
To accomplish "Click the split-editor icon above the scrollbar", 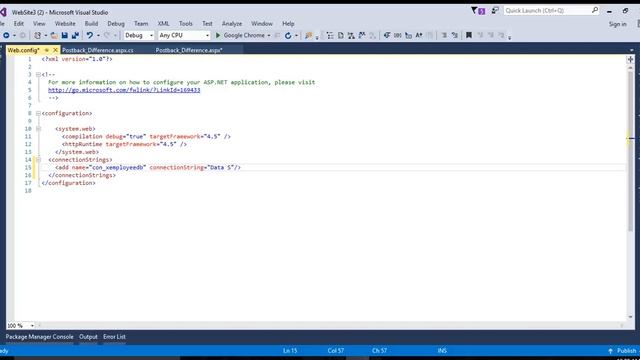I will pyautogui.click(x=630, y=60).
